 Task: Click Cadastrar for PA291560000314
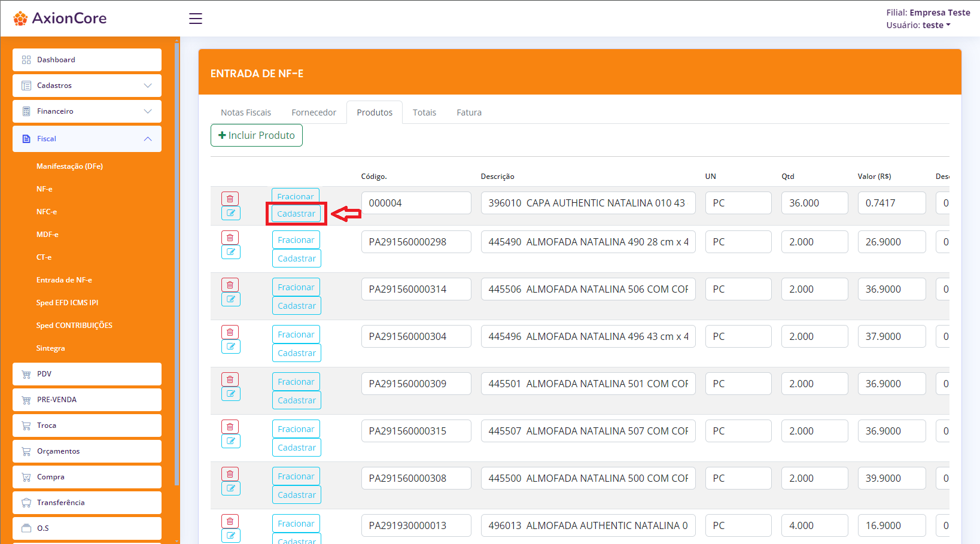297,306
